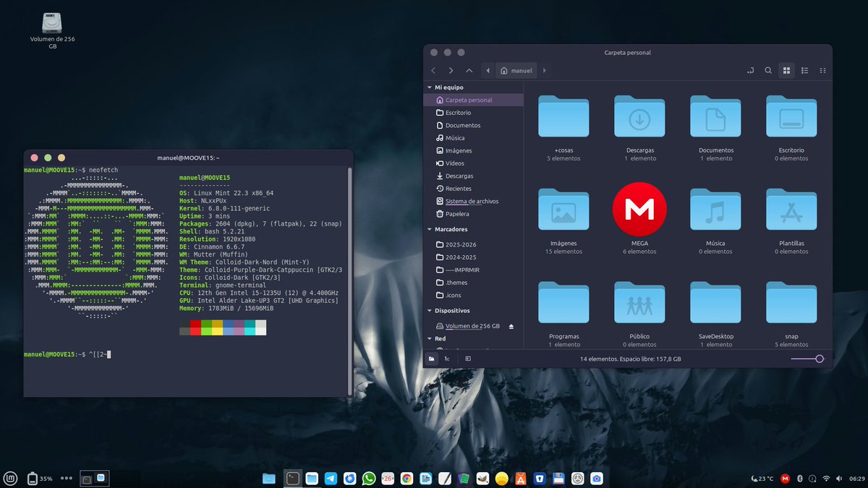Screen dimensions: 868x488
Task: Select Recientes in the sidebar
Action: (x=474, y=189)
